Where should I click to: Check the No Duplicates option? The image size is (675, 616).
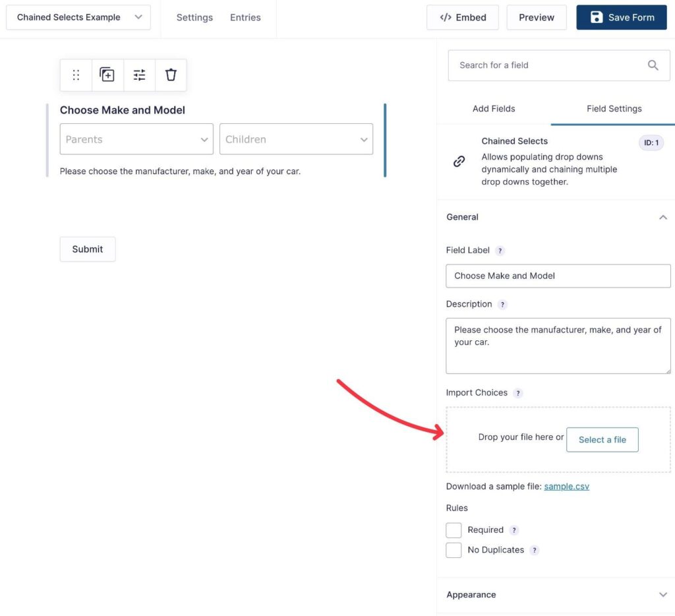click(454, 549)
